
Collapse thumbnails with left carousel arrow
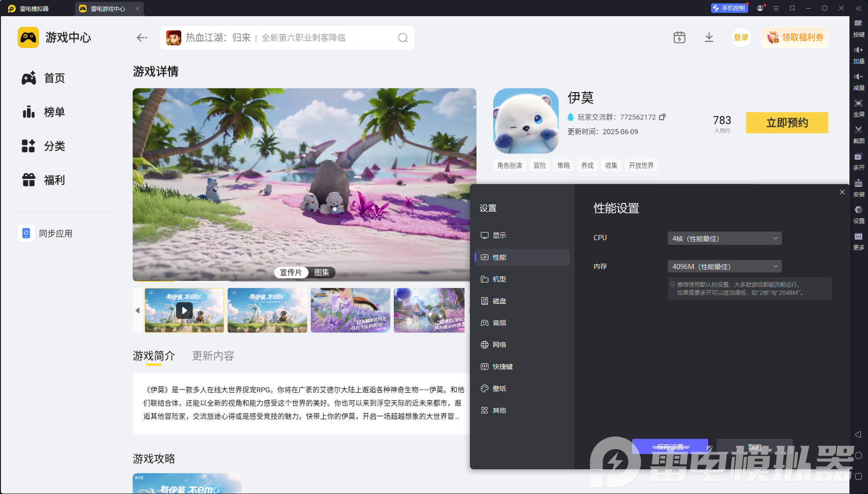[137, 310]
